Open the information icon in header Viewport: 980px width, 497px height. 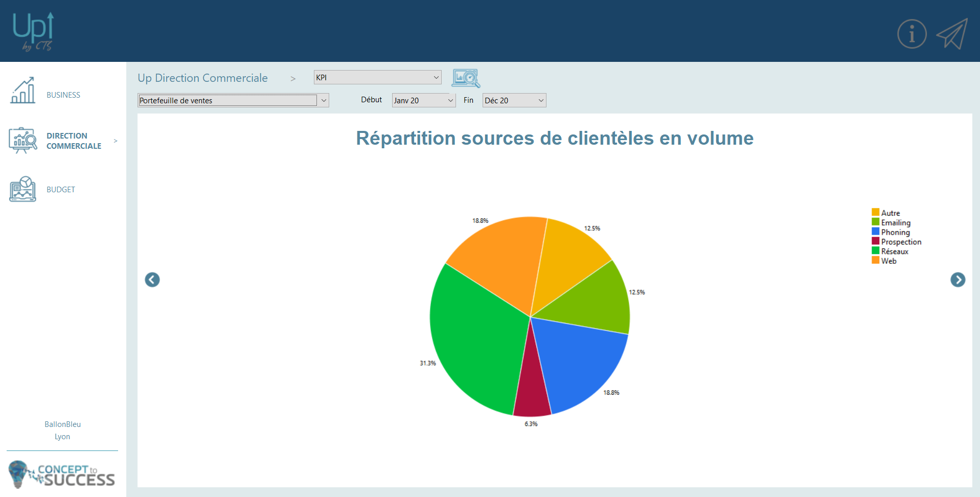click(x=912, y=34)
